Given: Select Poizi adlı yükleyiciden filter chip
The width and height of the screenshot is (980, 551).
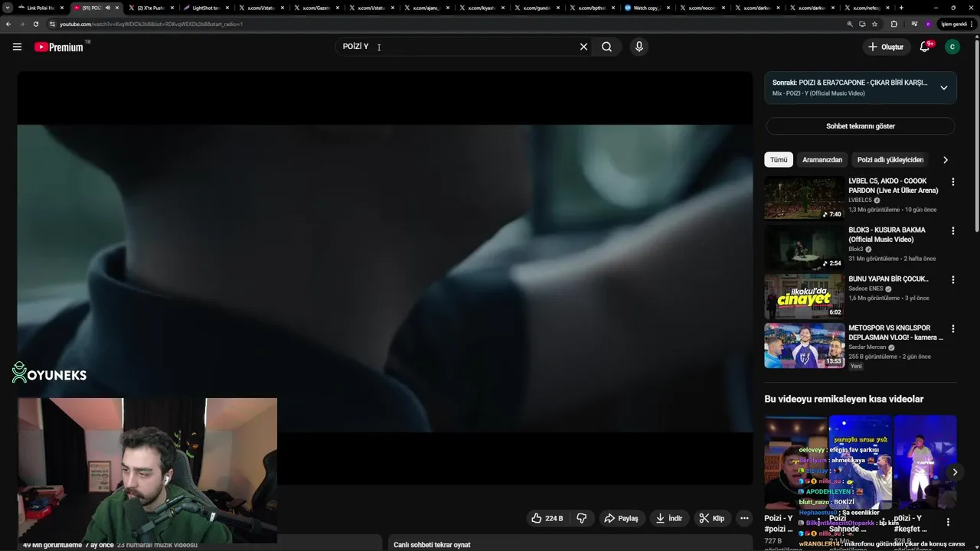Looking at the screenshot, I should click(890, 160).
